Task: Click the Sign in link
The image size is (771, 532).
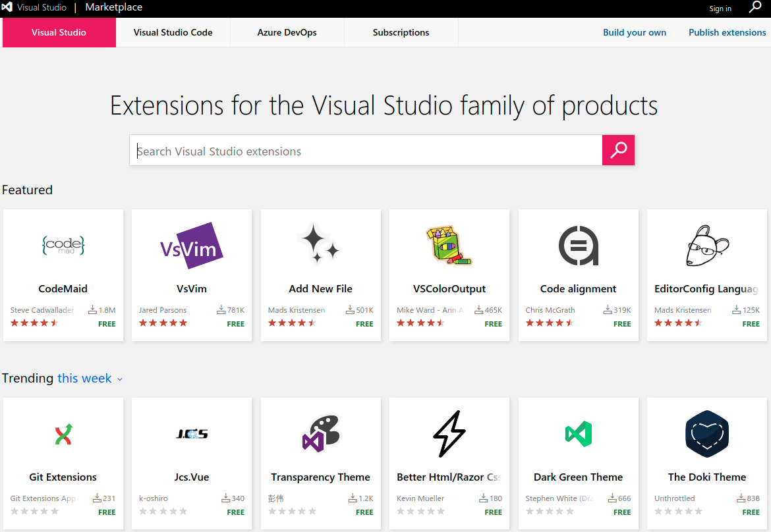Action: coord(720,8)
